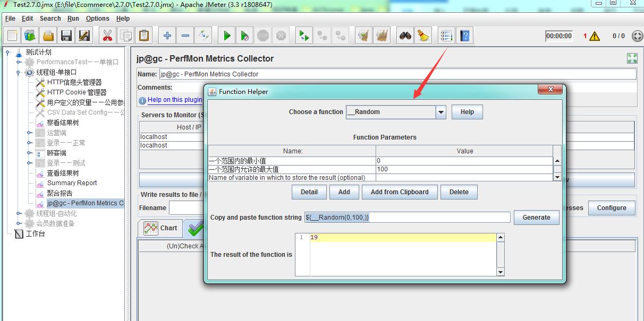
Task: Select HTTP Cookie 管理器 in tree
Action: coord(77,92)
